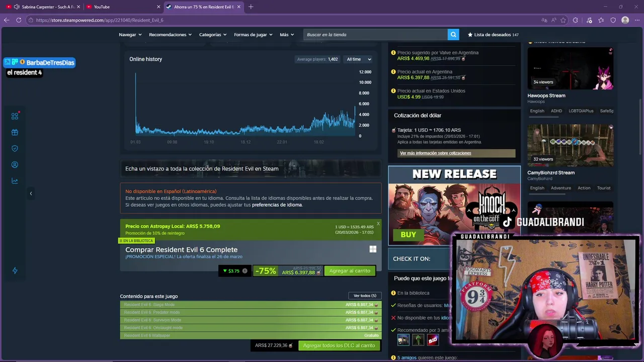Click the sidebar lightning bolt icon
This screenshot has height=362, width=644.
[x=15, y=270]
